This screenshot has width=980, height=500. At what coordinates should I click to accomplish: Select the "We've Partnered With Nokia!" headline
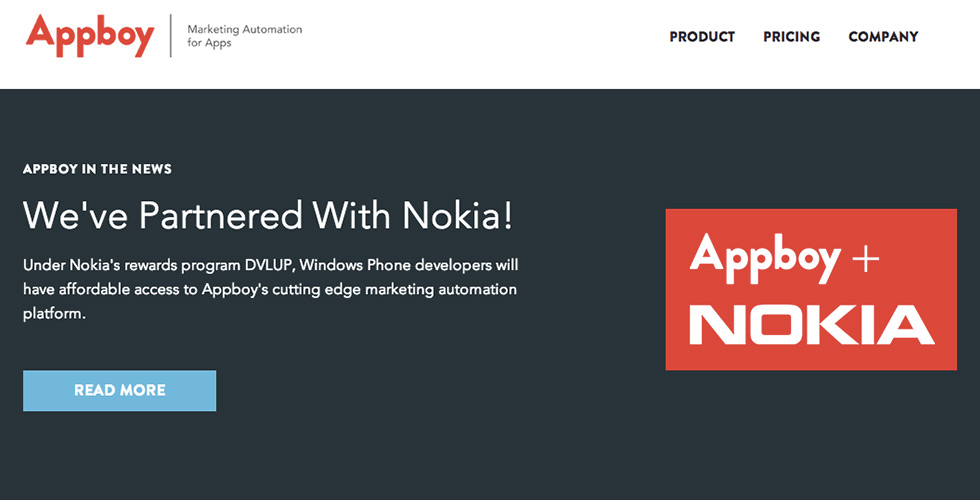[x=268, y=216]
